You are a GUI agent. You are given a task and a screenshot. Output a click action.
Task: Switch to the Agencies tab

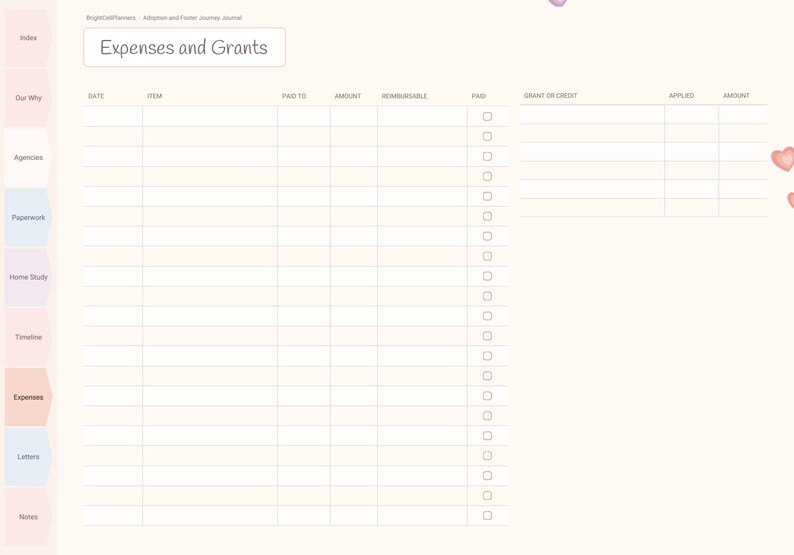coord(28,157)
